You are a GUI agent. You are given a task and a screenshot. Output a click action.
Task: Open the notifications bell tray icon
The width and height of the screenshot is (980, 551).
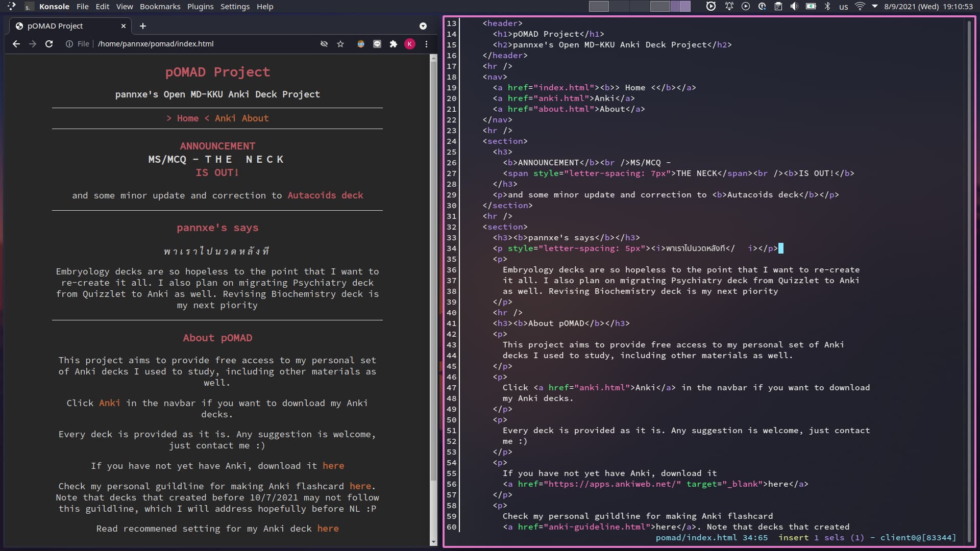(729, 6)
